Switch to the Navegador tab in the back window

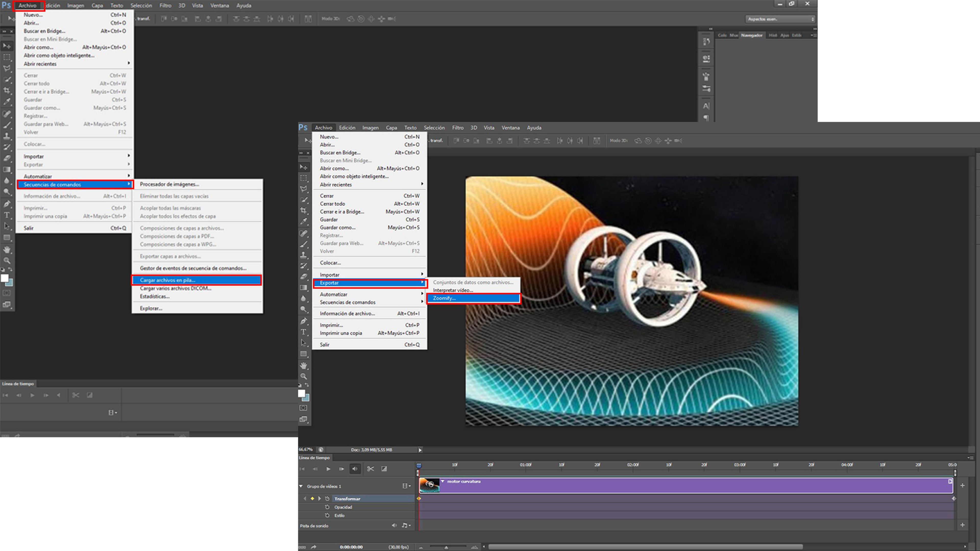752,35
